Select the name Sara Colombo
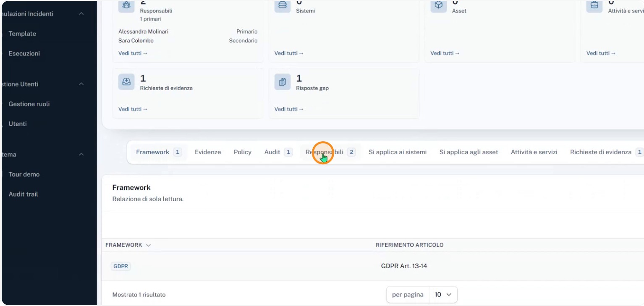The width and height of the screenshot is (644, 306). click(136, 41)
